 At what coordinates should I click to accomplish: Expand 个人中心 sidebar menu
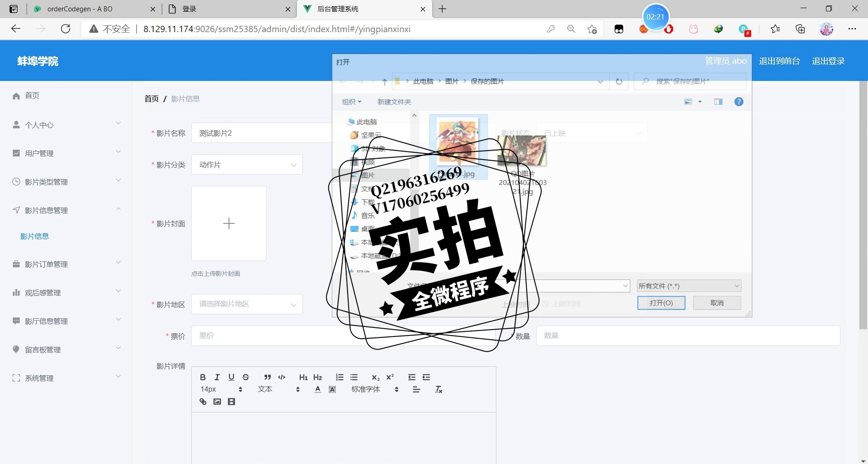click(x=66, y=125)
